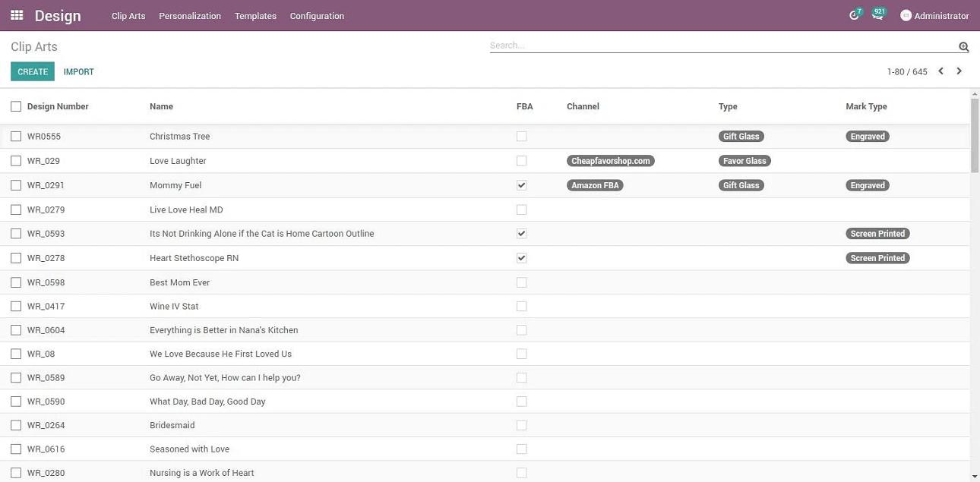Toggle select-all checkbox in header
980x482 pixels.
click(x=16, y=106)
